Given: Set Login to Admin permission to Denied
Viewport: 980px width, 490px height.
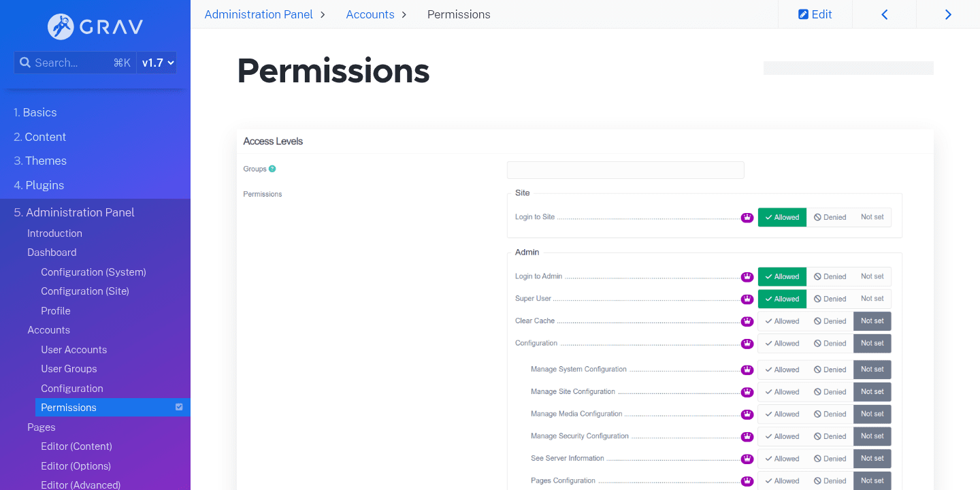Looking at the screenshot, I should click(830, 276).
